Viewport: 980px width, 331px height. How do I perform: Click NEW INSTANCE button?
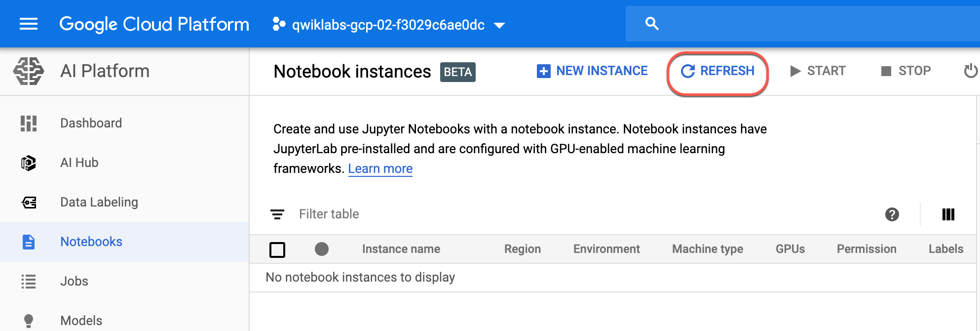pyautogui.click(x=592, y=71)
